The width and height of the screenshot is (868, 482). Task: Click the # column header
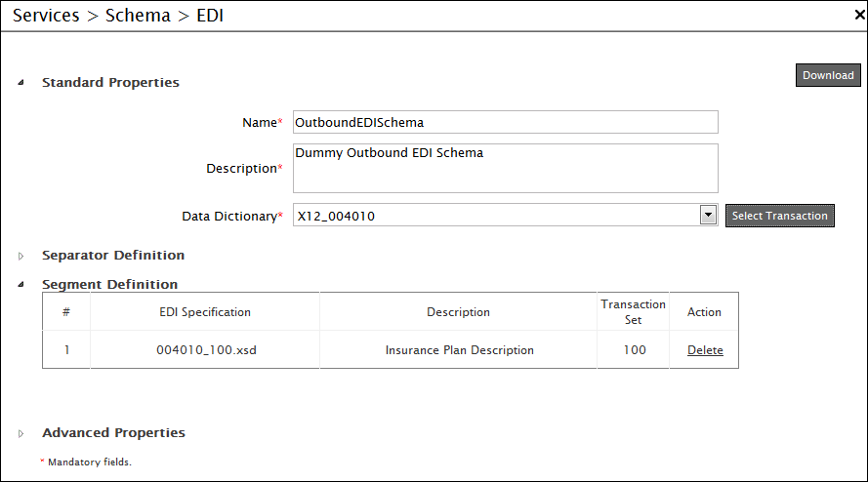click(x=66, y=312)
